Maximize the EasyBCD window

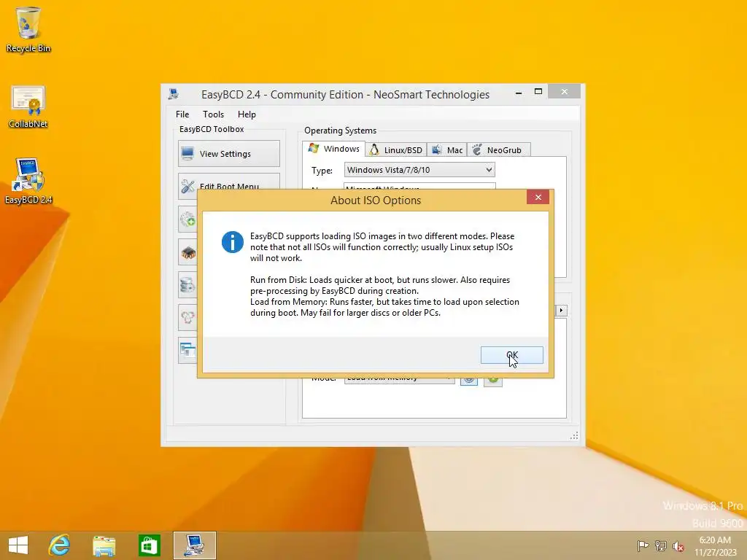pyautogui.click(x=538, y=91)
